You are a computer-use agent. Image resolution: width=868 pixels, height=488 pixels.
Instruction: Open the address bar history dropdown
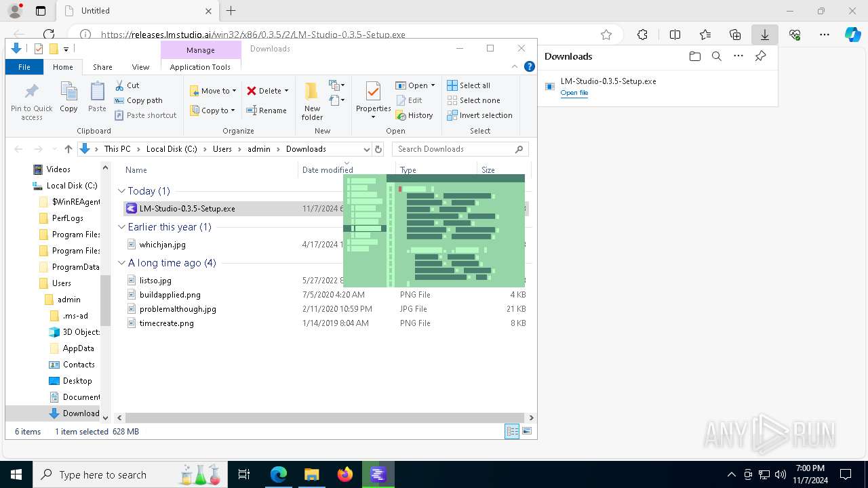click(x=366, y=149)
